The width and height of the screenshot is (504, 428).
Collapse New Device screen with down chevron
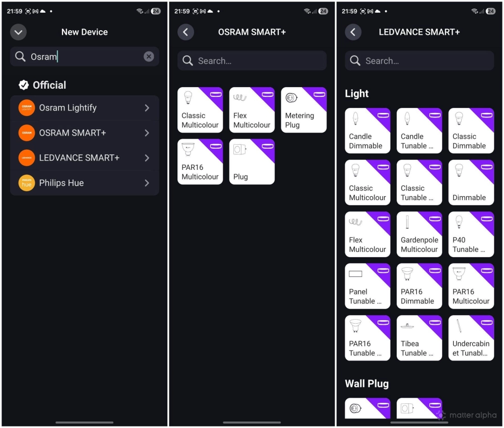(x=18, y=32)
